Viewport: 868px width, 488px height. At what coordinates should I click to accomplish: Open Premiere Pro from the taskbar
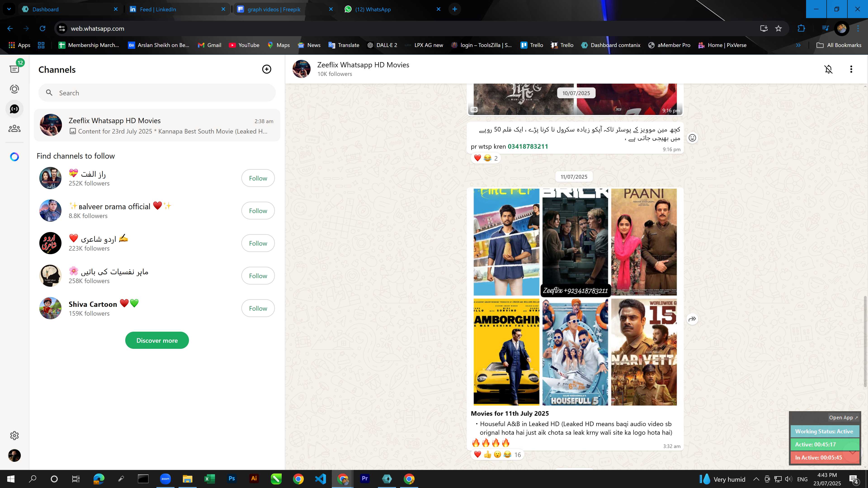point(365,479)
